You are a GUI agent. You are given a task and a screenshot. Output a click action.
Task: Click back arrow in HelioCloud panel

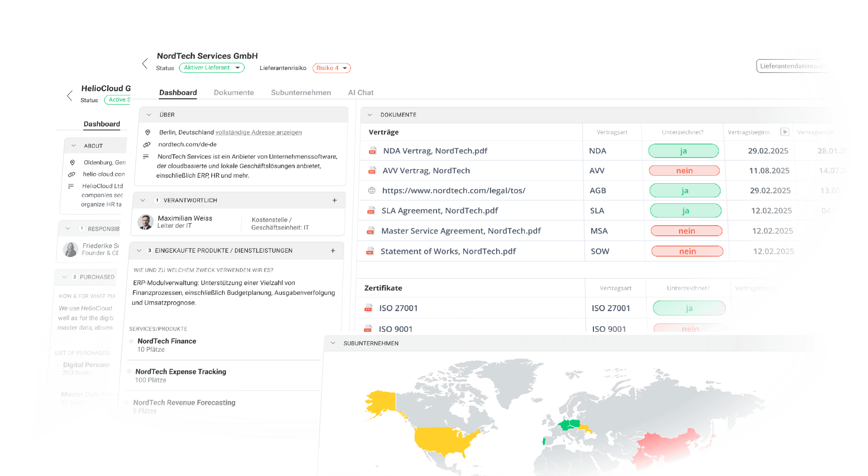[70, 96]
